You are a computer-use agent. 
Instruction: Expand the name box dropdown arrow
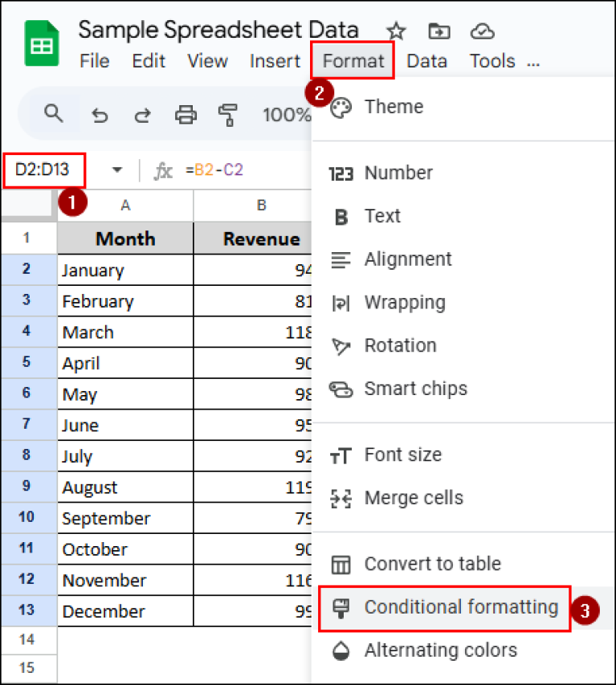tap(116, 170)
